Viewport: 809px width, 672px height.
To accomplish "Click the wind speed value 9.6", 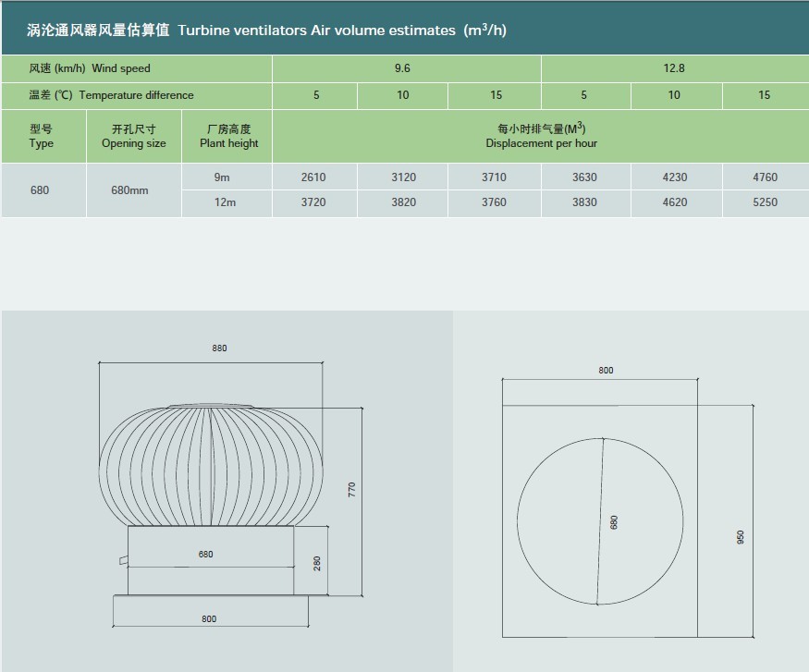I will pyautogui.click(x=402, y=68).
